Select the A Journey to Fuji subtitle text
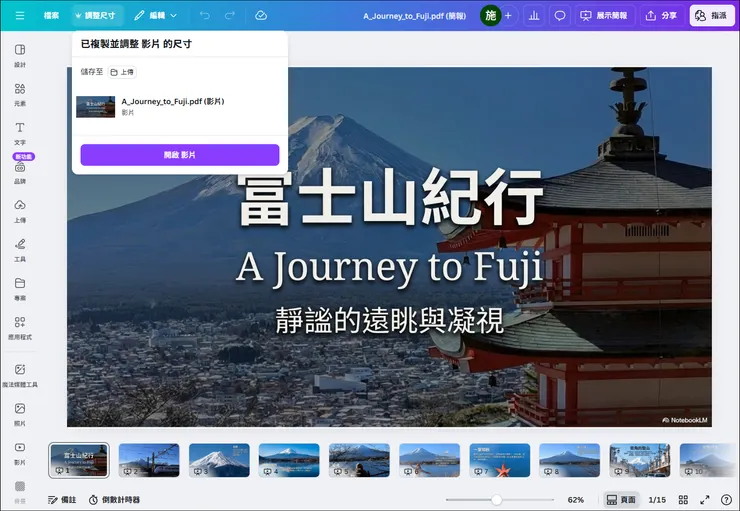740x511 pixels. point(389,268)
